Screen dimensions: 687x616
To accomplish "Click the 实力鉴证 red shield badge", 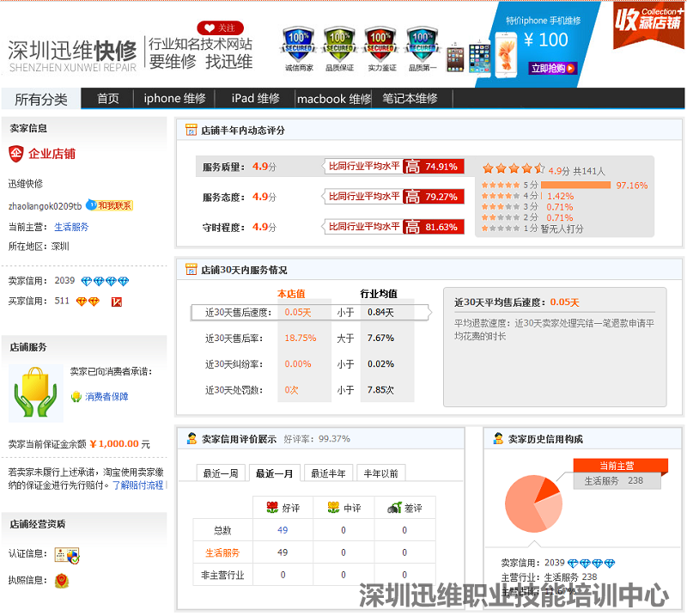I will tap(380, 49).
